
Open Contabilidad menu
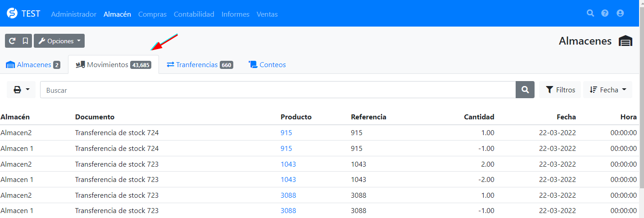(x=194, y=14)
